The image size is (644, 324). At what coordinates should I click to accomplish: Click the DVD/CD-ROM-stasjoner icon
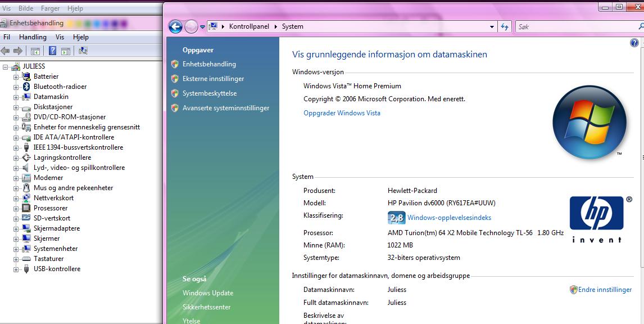(26, 117)
